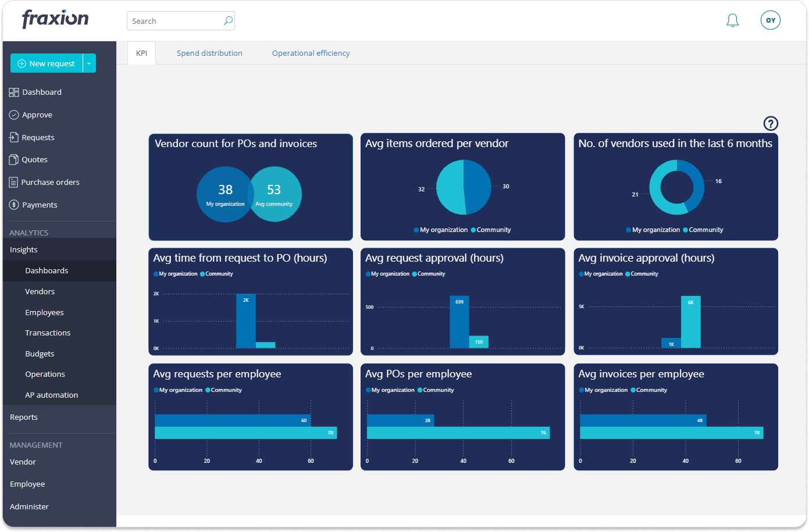Image resolution: width=809 pixels, height=532 pixels.
Task: Collapse the Insights sidebar section
Action: pos(24,249)
